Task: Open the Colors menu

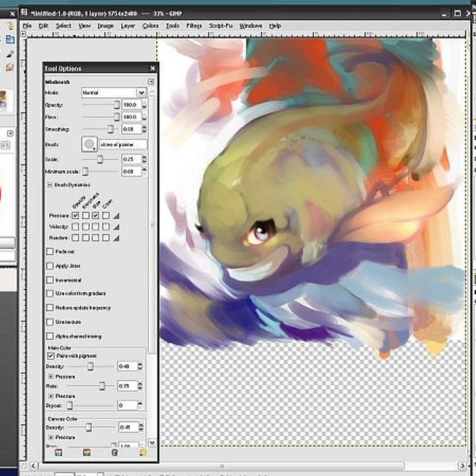Action: (150, 26)
